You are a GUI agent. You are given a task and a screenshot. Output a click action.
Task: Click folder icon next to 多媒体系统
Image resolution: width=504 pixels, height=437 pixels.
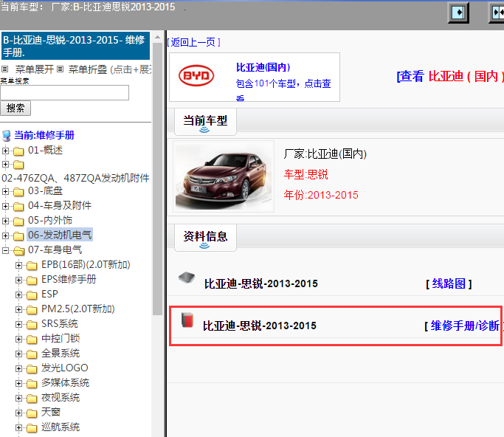[x=32, y=384]
